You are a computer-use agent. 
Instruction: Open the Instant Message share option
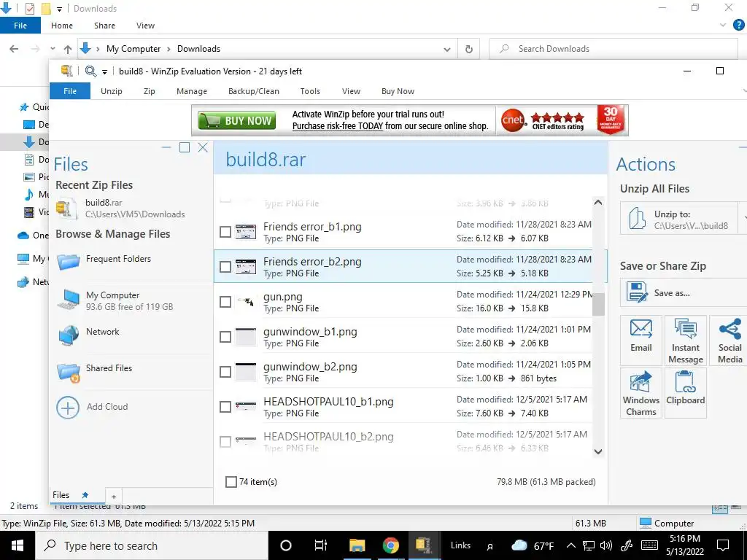point(686,340)
